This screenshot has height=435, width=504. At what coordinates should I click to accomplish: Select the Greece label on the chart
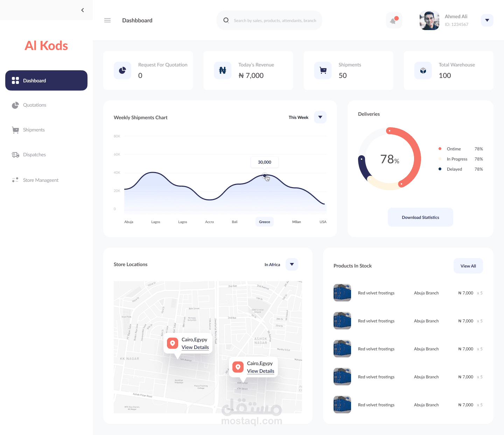(x=264, y=221)
